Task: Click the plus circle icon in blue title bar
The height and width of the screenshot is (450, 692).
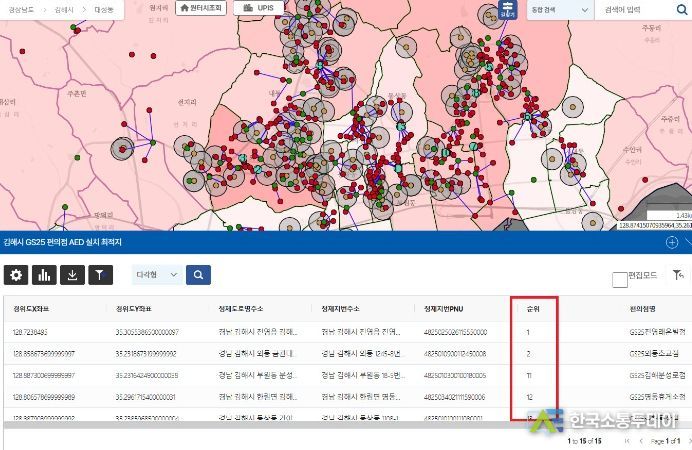Action: [672, 242]
